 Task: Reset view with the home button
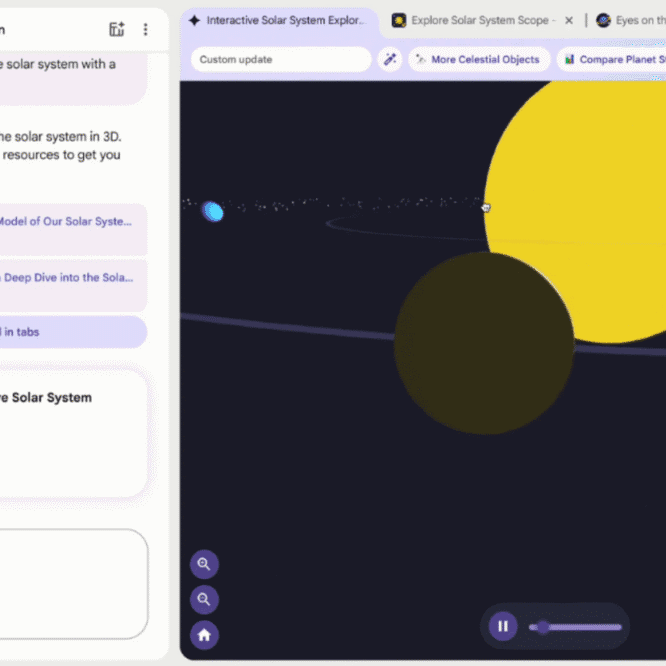pos(204,634)
